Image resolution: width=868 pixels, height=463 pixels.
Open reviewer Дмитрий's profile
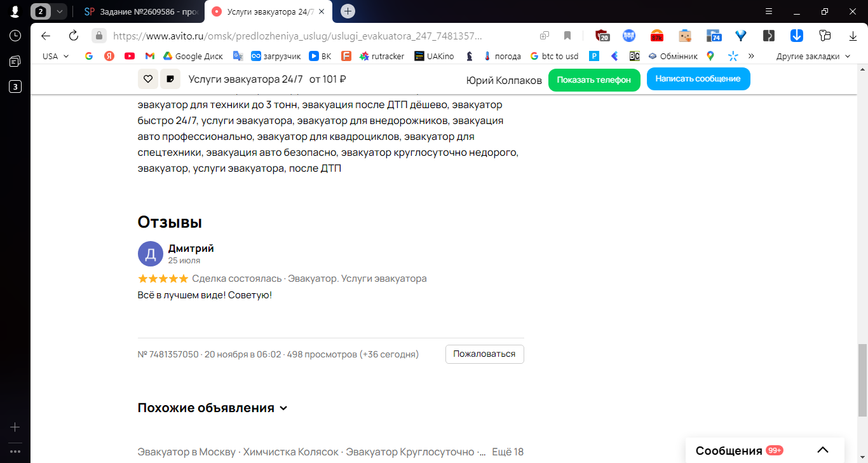(191, 248)
